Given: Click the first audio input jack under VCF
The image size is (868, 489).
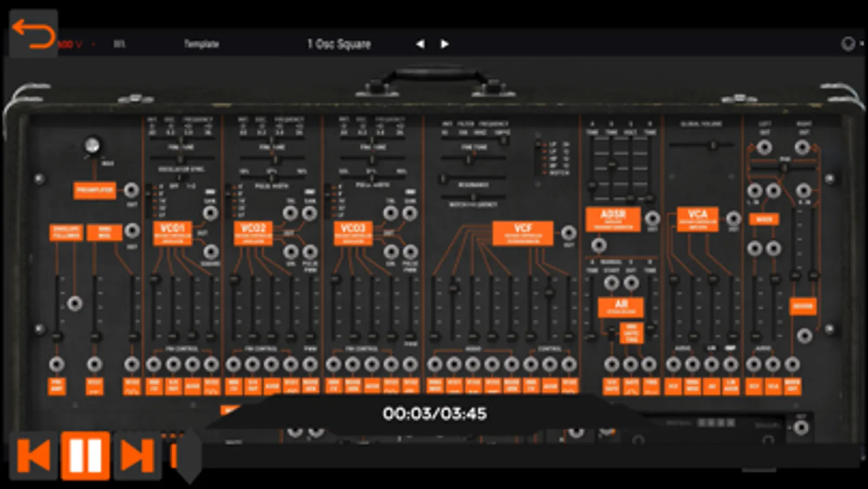Looking at the screenshot, I should coord(434,365).
